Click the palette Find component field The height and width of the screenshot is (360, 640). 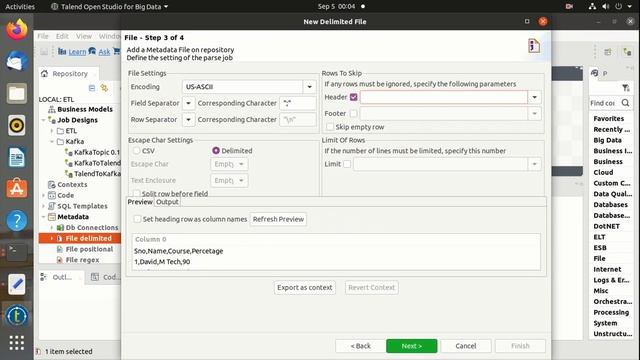[x=604, y=103]
